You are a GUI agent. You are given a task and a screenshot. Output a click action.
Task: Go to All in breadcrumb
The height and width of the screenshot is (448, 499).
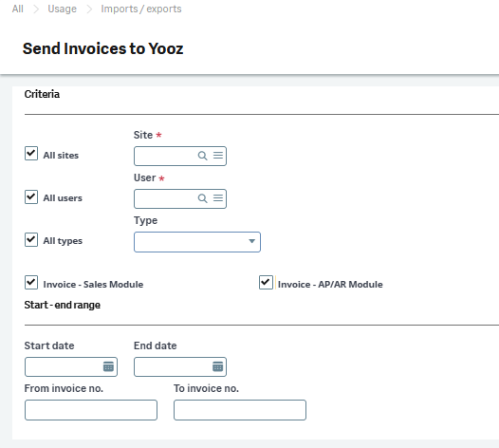(x=18, y=9)
